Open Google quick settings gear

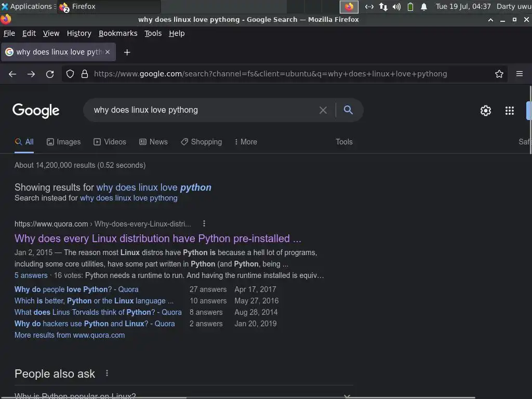tap(486, 111)
